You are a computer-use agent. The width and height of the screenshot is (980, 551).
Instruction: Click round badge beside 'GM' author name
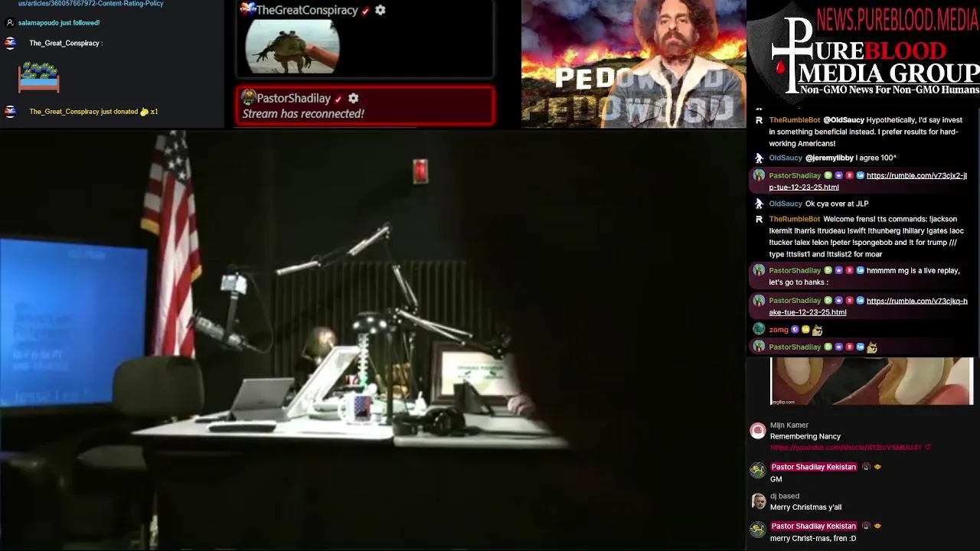(x=866, y=467)
